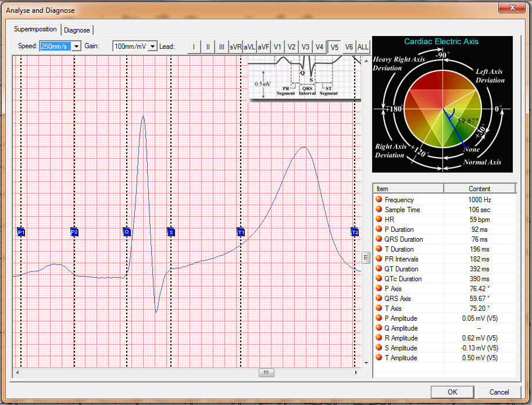Click the orange icon beside S Amplitude
Image resolution: width=532 pixels, height=405 pixels.
click(x=379, y=347)
